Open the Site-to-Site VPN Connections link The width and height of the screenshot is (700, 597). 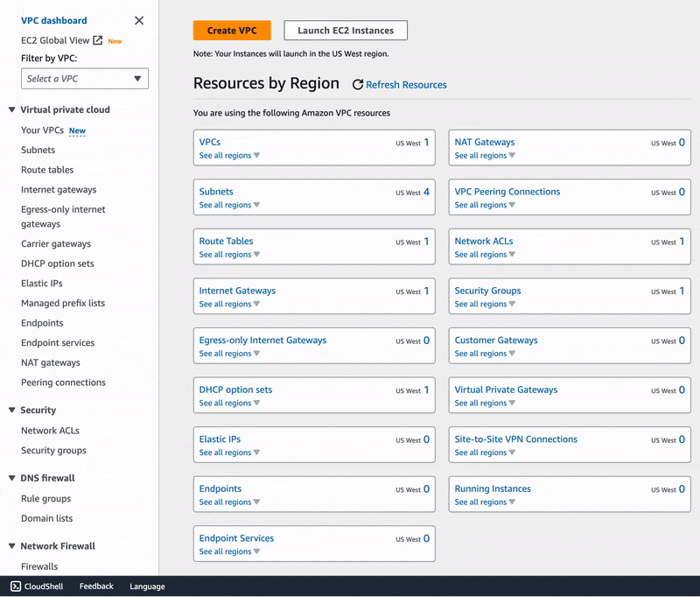point(515,439)
